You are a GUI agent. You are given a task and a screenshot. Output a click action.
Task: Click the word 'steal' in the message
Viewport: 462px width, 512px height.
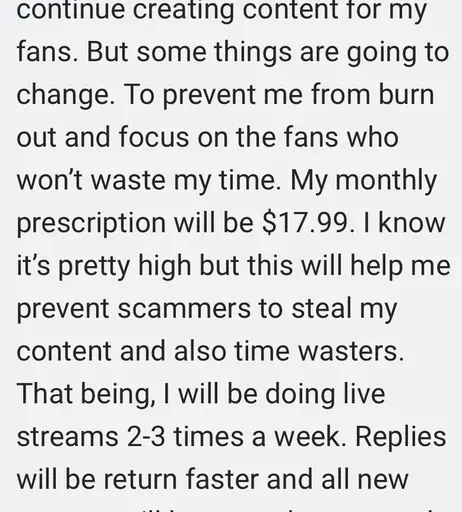tap(322, 308)
